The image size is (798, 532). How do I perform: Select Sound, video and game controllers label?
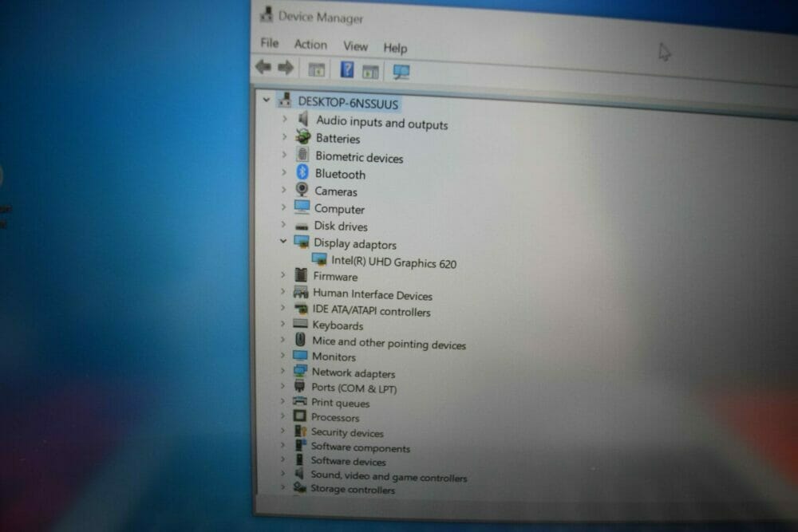[x=389, y=477]
